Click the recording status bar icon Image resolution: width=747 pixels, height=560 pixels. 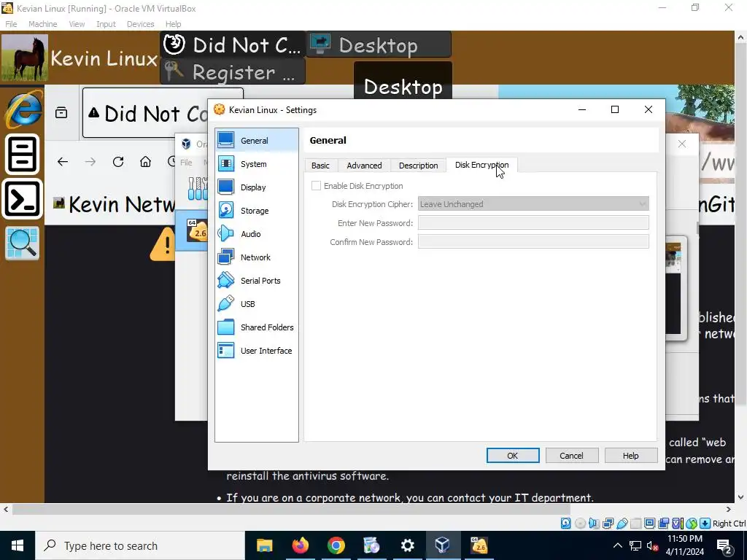point(663,524)
